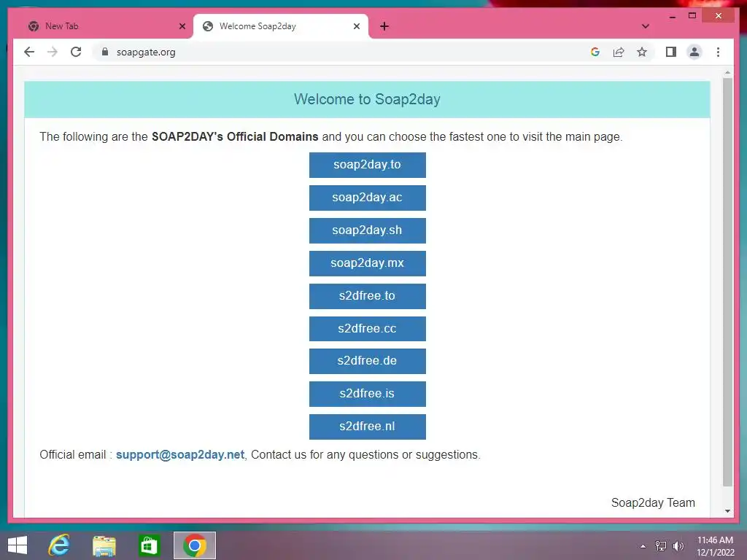The image size is (747, 560).
Task: Click the Google icon in the address bar
Action: pos(595,52)
